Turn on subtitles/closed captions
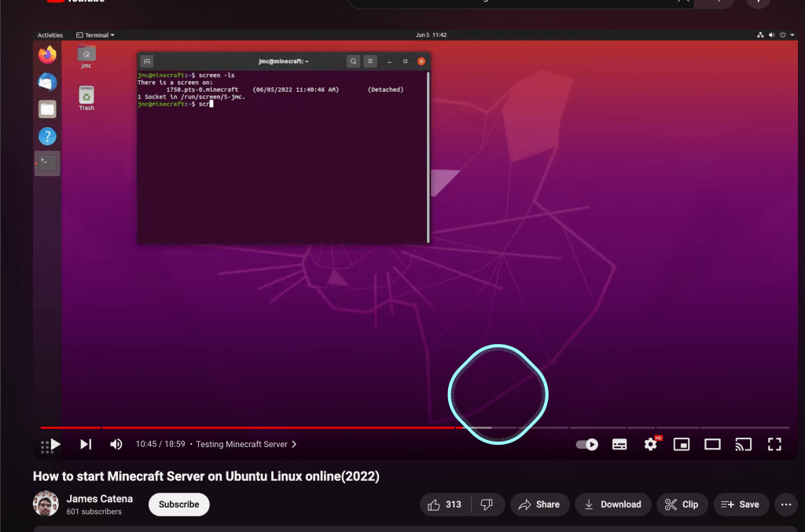This screenshot has height=532, width=805. pyautogui.click(x=619, y=444)
